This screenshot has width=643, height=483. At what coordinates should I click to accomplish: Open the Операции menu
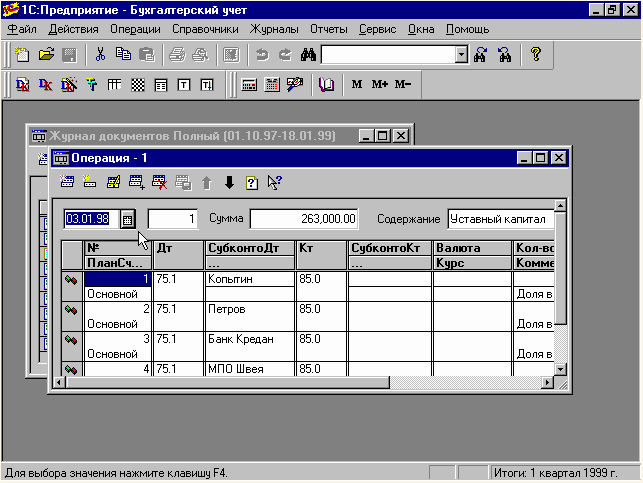tap(135, 30)
